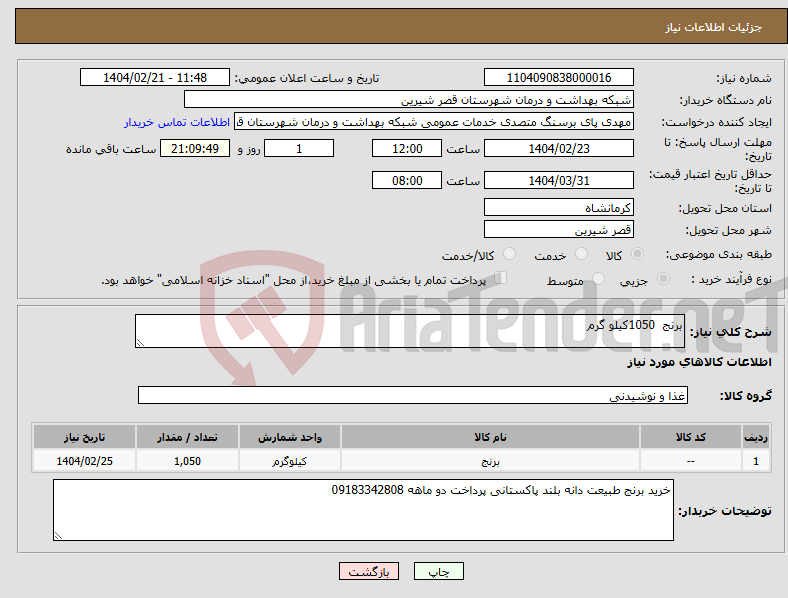This screenshot has height=598, width=788.
Task: Click the price validity date 1404/03/31
Action: [558, 180]
